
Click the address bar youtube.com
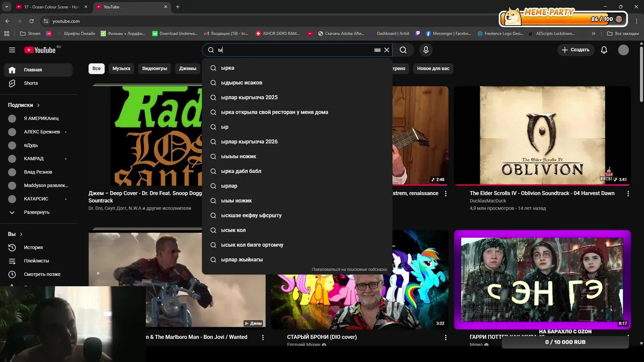click(66, 21)
